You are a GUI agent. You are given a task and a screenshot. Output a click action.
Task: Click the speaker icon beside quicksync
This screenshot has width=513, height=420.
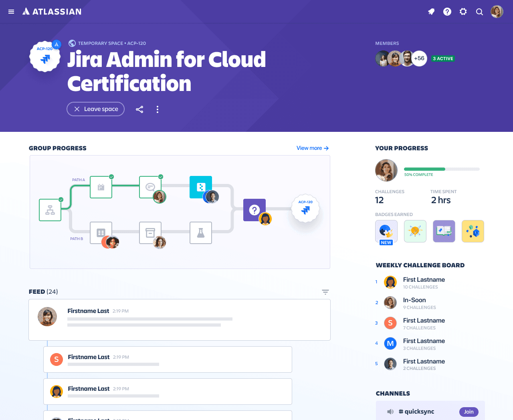[390, 412]
